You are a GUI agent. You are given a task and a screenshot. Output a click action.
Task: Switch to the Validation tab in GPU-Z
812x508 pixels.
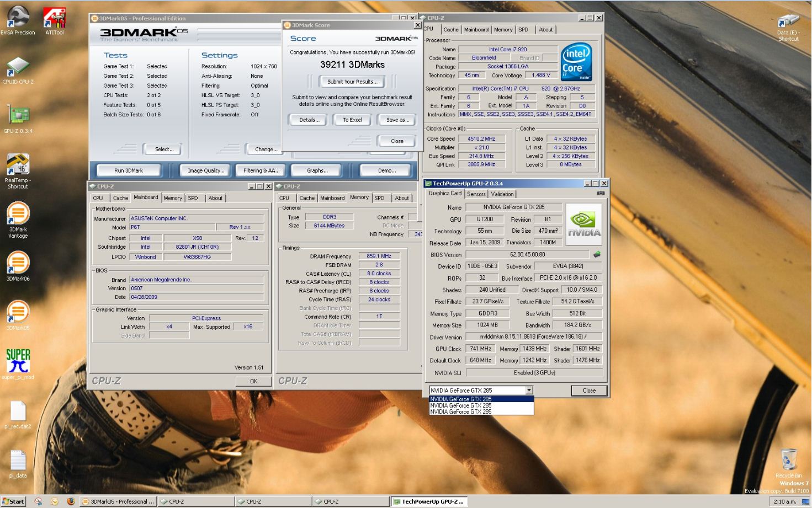502,194
